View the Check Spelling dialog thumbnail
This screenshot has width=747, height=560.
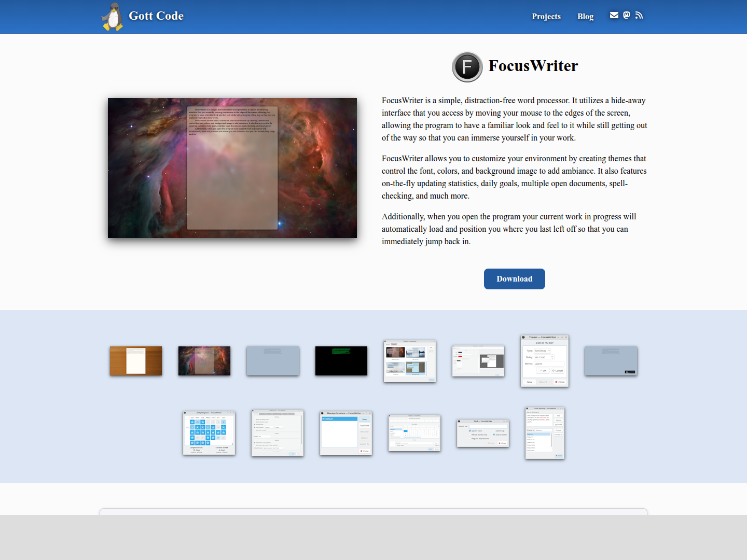545,433
